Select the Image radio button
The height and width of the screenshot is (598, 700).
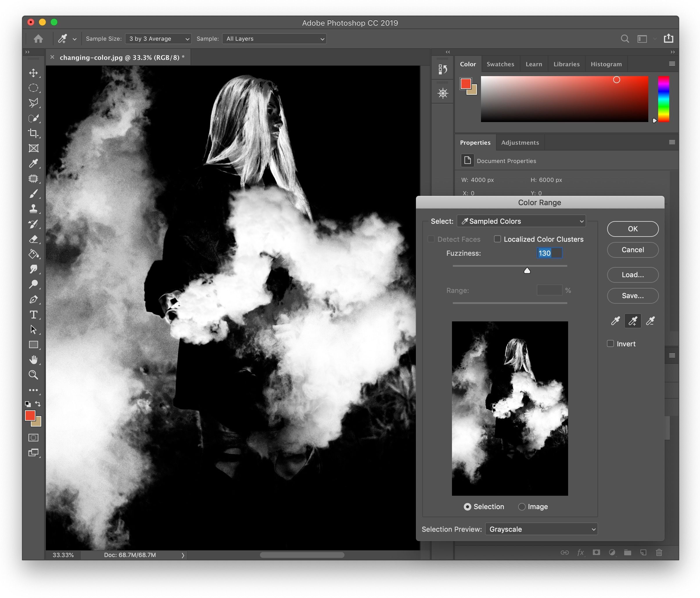[x=521, y=506]
